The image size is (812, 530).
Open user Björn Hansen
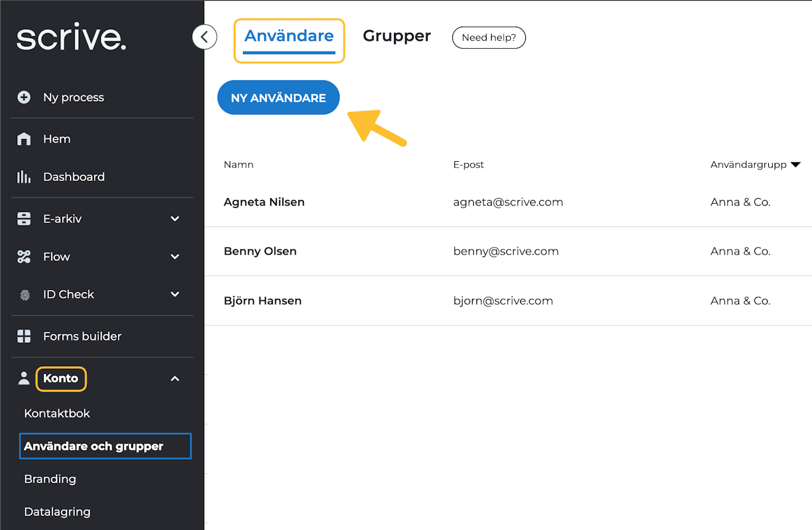tap(263, 301)
